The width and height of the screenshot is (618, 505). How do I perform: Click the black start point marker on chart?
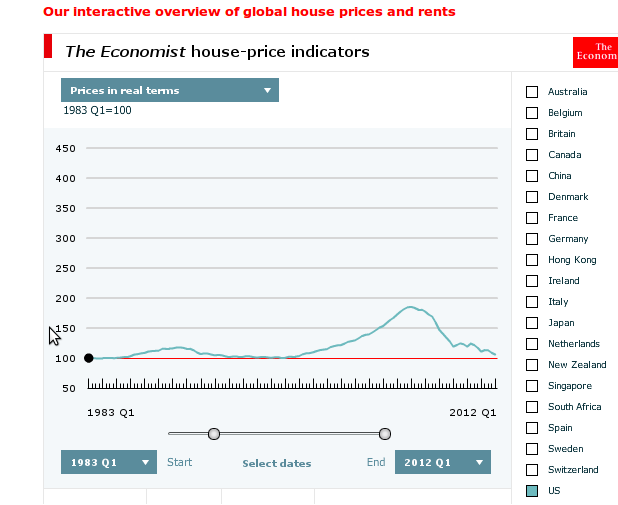click(89, 358)
